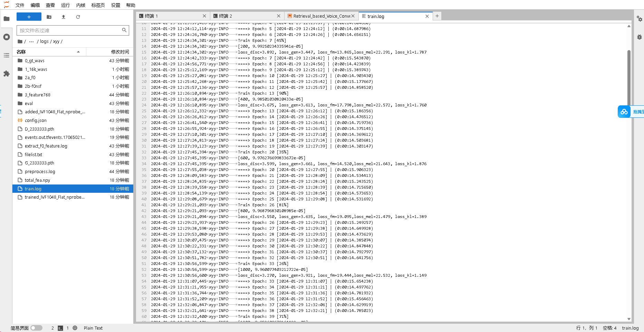The width and height of the screenshot is (644, 332).
Task: Click the upload files icon
Action: tap(64, 17)
